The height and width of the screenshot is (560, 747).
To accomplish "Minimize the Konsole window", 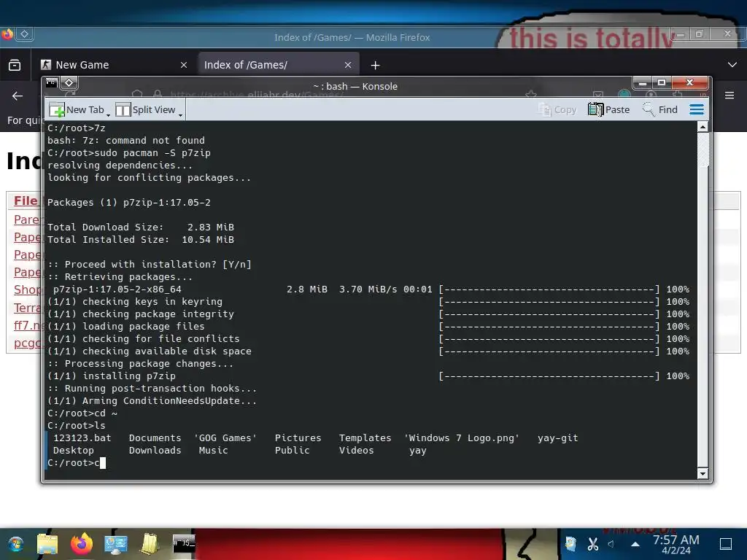I will pyautogui.click(x=642, y=83).
